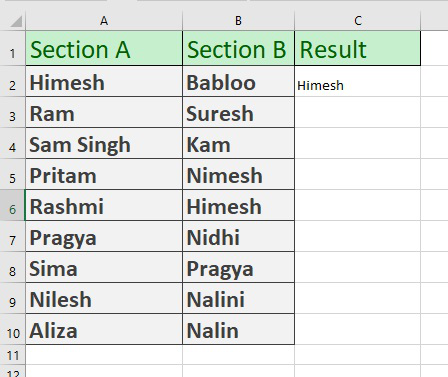Select row 1 header
The height and width of the screenshot is (377, 448).
click(x=13, y=49)
